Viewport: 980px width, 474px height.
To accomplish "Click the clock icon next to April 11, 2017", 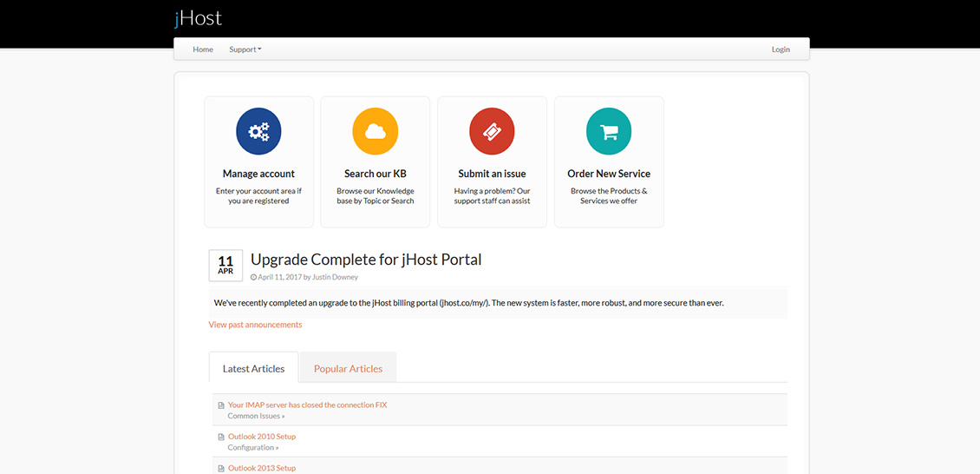I will tap(253, 277).
